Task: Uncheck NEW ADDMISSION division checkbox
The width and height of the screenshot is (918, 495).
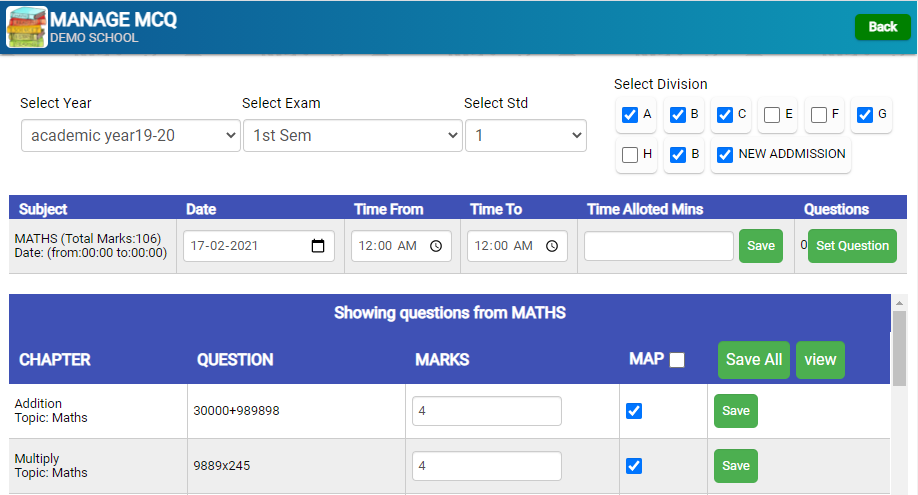Action: (725, 155)
